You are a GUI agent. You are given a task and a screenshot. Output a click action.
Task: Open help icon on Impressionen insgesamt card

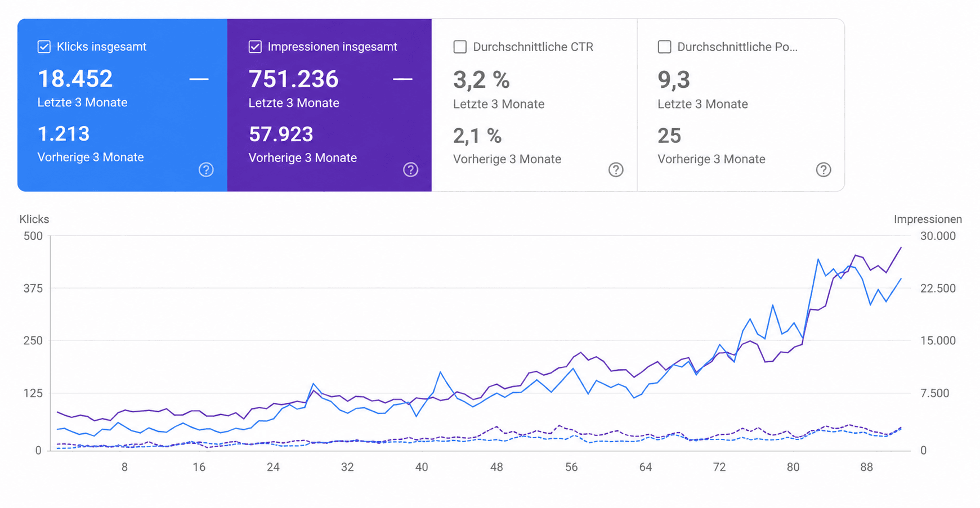coord(410,169)
